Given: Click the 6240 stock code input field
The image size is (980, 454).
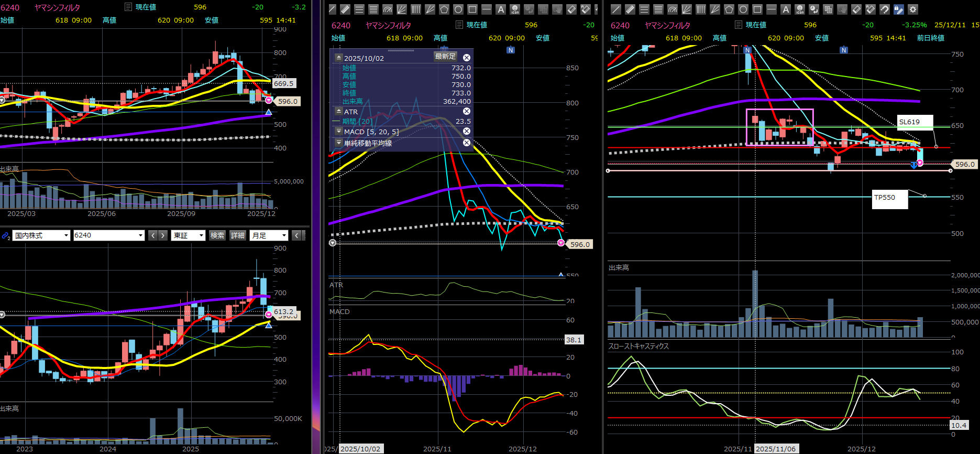Looking at the screenshot, I should (105, 235).
